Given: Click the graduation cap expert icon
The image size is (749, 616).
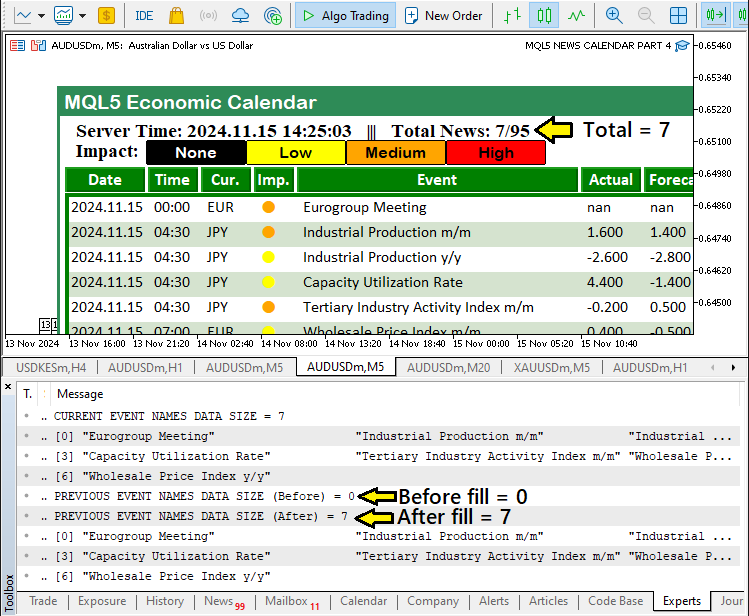Looking at the screenshot, I should click(682, 46).
